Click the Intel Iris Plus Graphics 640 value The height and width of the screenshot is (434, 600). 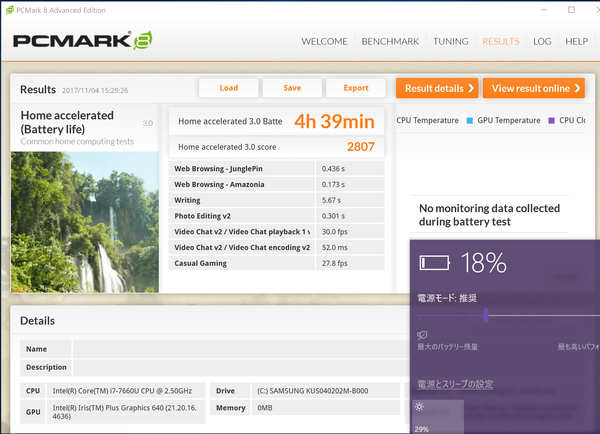pyautogui.click(x=125, y=412)
